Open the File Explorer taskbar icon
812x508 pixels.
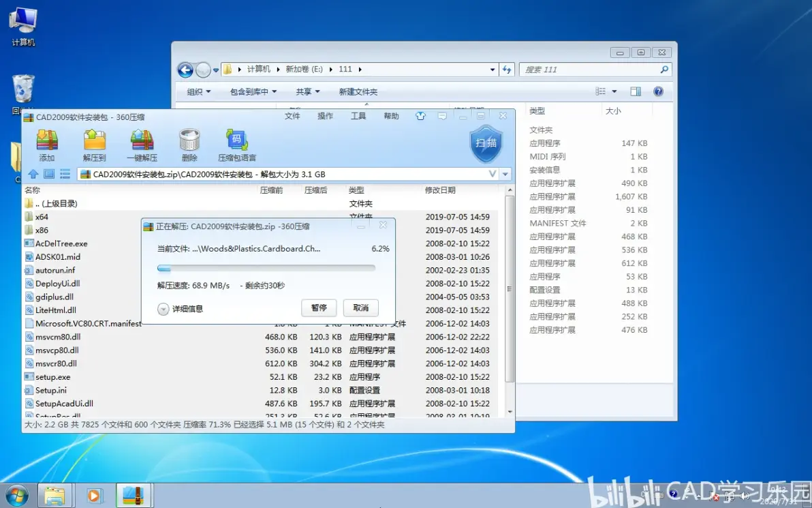54,496
